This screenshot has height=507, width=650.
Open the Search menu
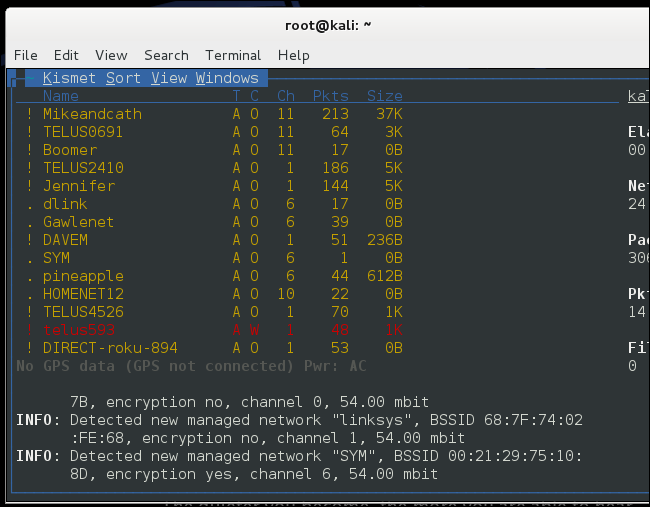tap(166, 55)
